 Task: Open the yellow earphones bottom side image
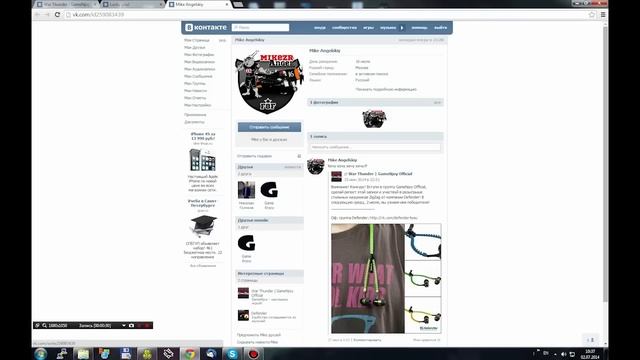(423, 315)
